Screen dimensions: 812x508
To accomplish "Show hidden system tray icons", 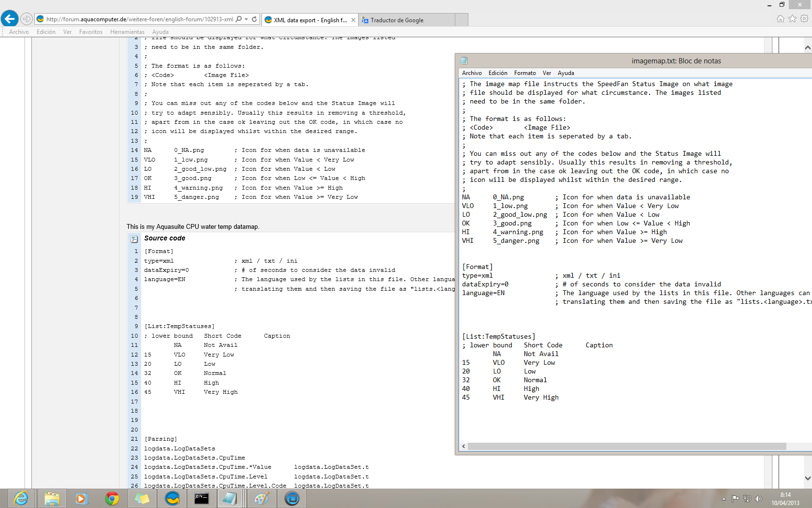I will [x=724, y=499].
